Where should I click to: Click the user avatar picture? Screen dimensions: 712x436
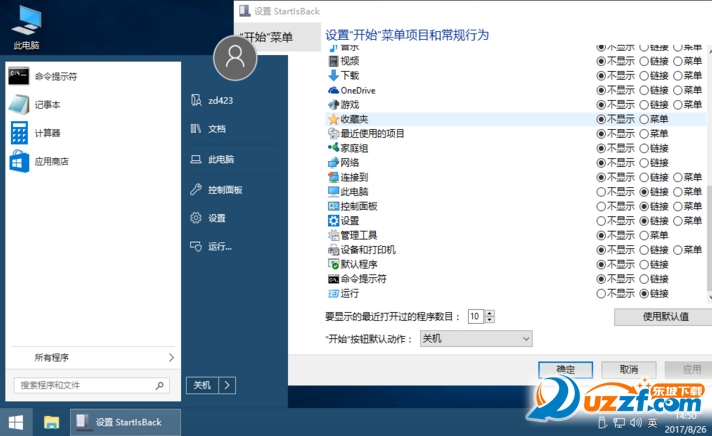pos(235,58)
